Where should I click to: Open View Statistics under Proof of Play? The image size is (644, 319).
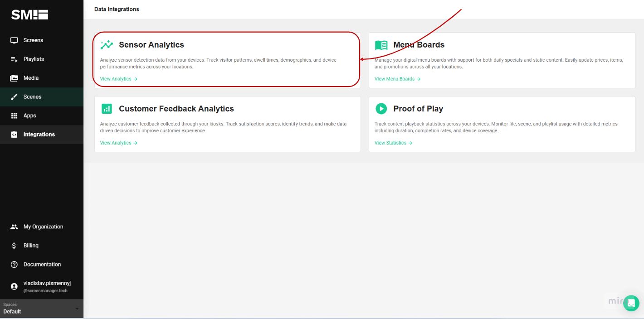tap(390, 142)
